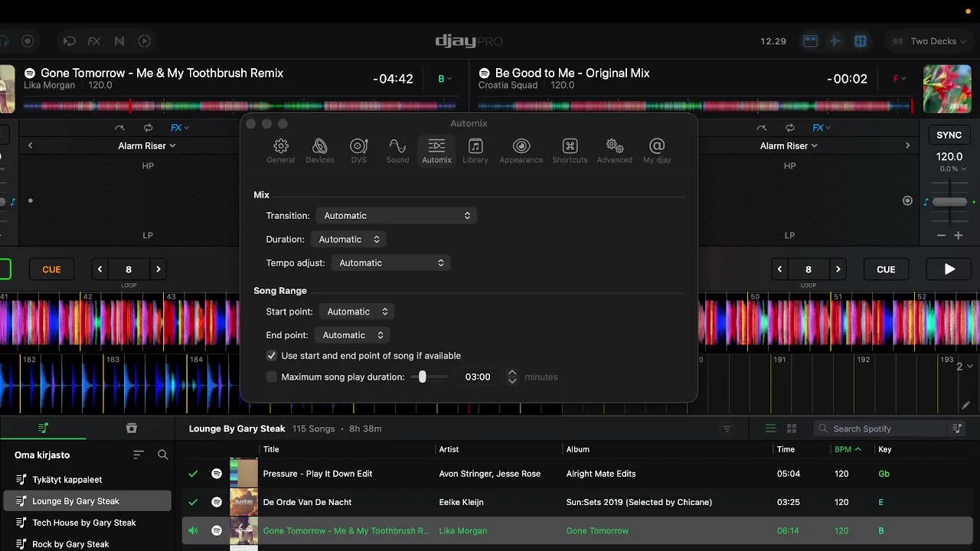Click the duration minutes stepper arrows
Screen dimensions: 980x551
[x=512, y=377]
